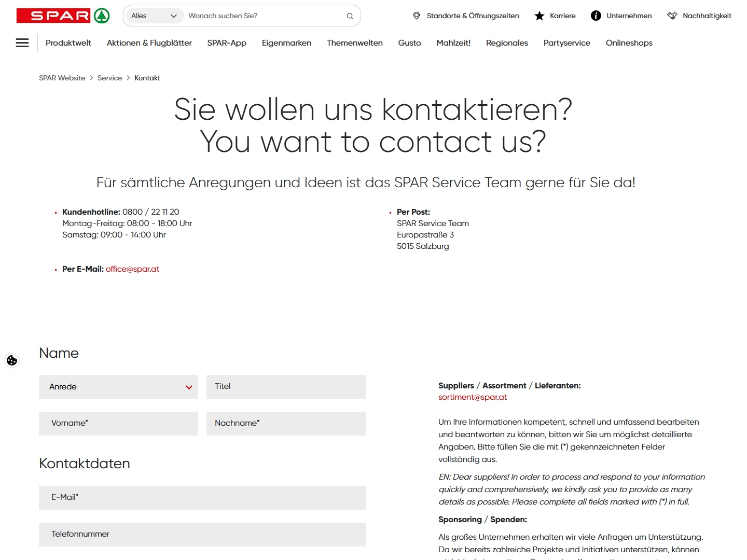Open the Alles search category dropdown

tap(154, 16)
